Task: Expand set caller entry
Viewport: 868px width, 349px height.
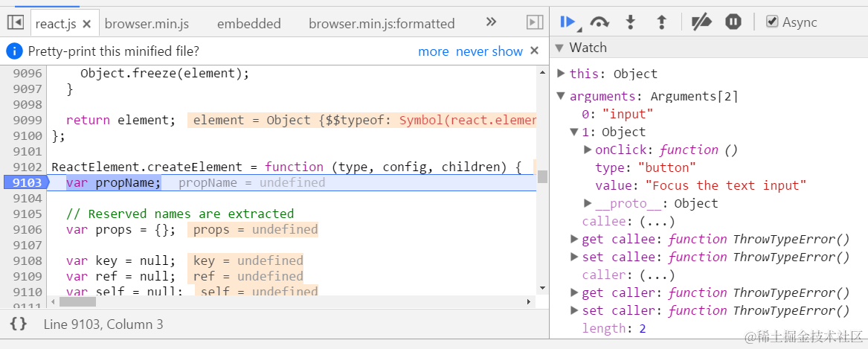Action: tap(574, 310)
